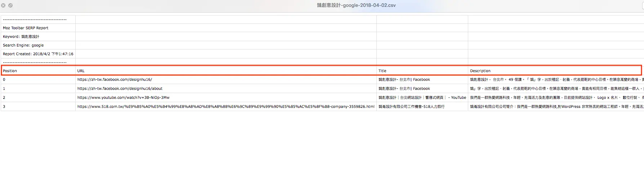Screen dimensions: 644x184
Task: Select the position cell "2"
Action: 38,97
